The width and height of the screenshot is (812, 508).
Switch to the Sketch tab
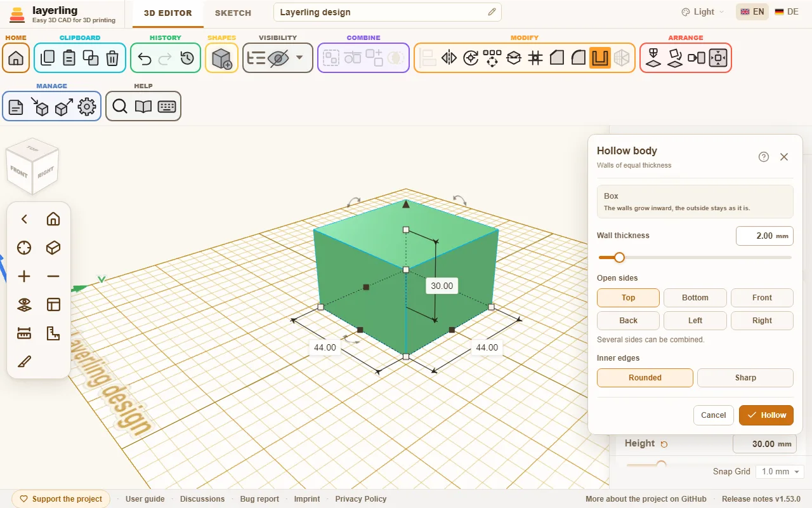[x=233, y=13]
